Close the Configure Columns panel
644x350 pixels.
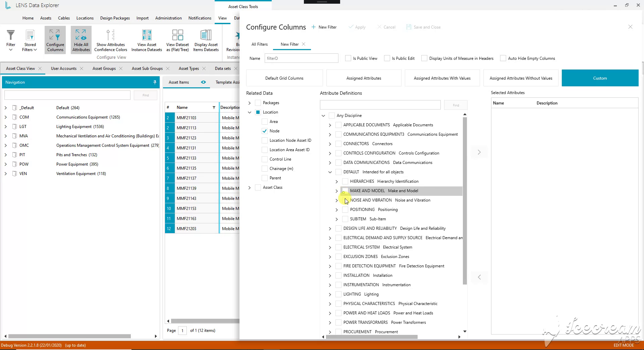[630, 27]
